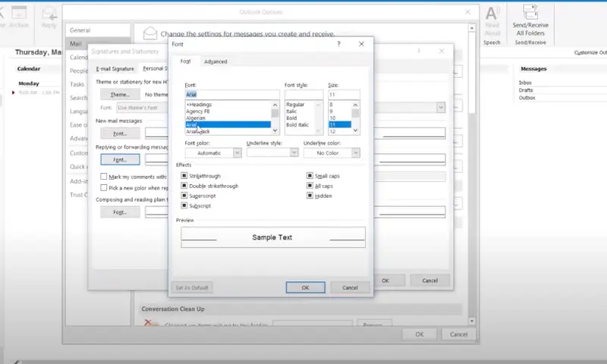This screenshot has width=607, height=364.
Task: Click Font... button under Replying or forwarding
Action: tap(120, 159)
